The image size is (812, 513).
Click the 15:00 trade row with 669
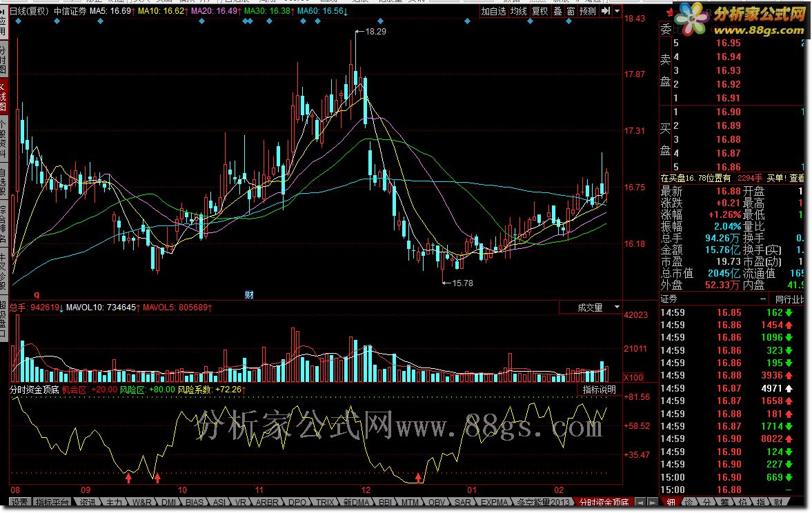tap(732, 477)
